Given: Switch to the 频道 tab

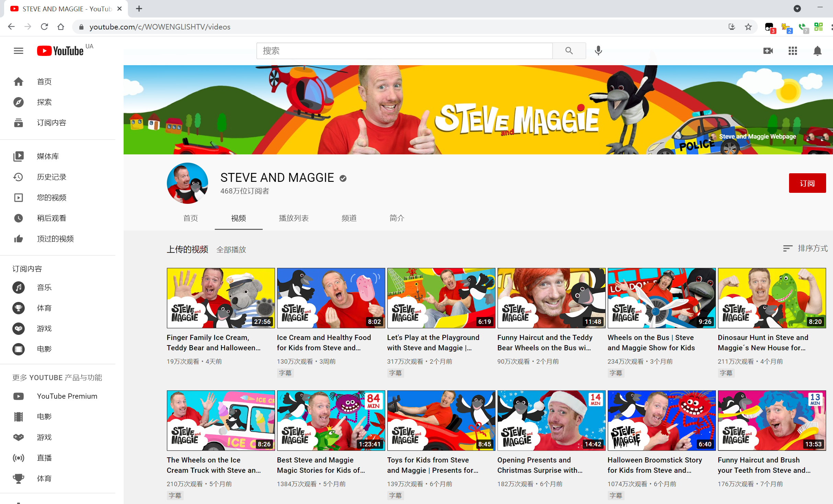Looking at the screenshot, I should tap(349, 218).
